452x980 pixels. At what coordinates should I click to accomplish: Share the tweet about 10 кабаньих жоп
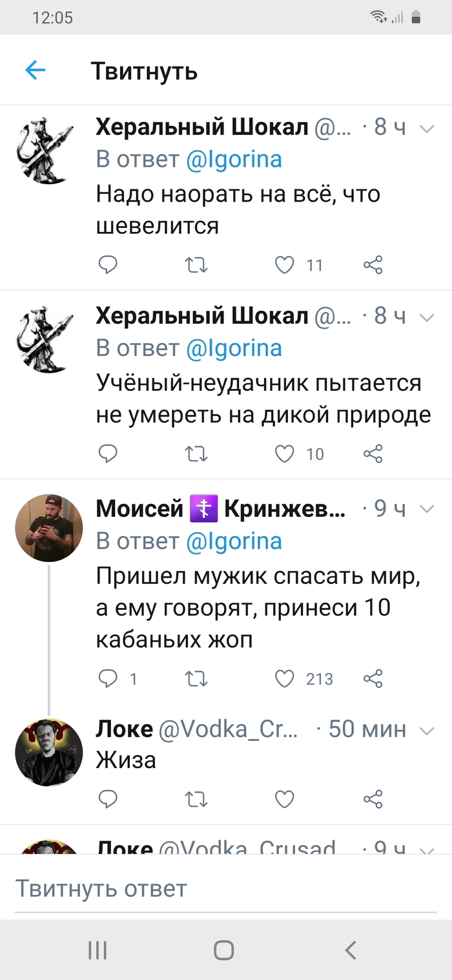[x=373, y=678]
